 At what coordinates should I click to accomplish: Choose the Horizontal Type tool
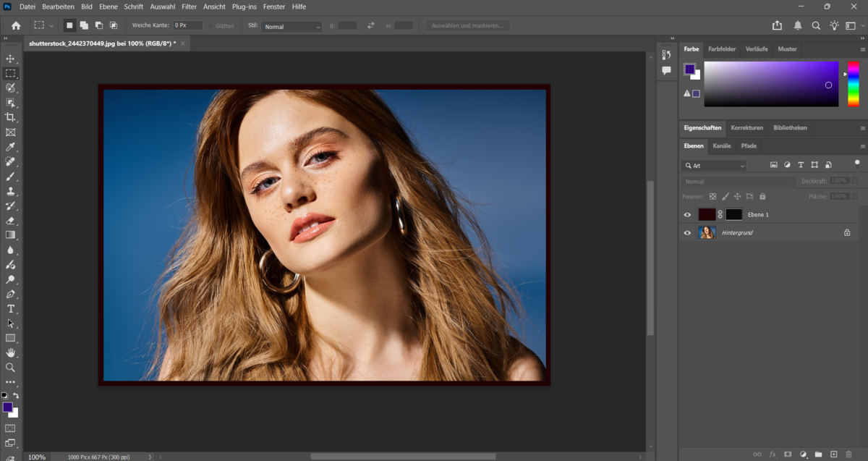point(10,308)
